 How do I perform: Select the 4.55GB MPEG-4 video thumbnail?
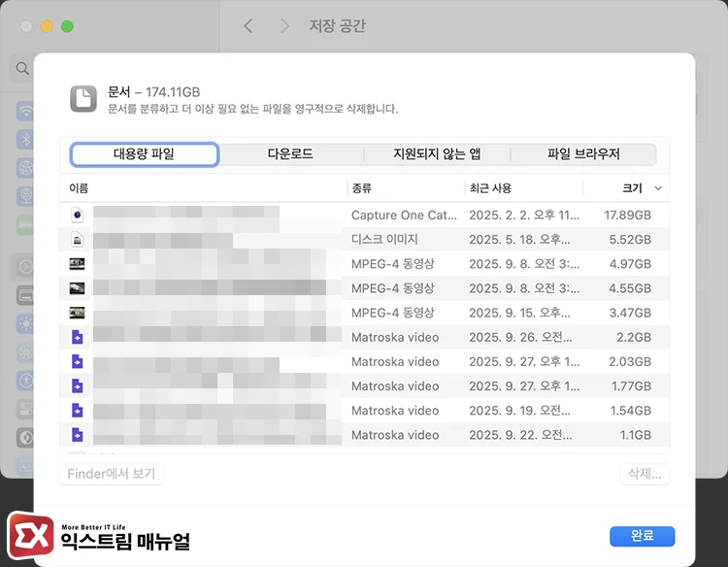pos(78,288)
